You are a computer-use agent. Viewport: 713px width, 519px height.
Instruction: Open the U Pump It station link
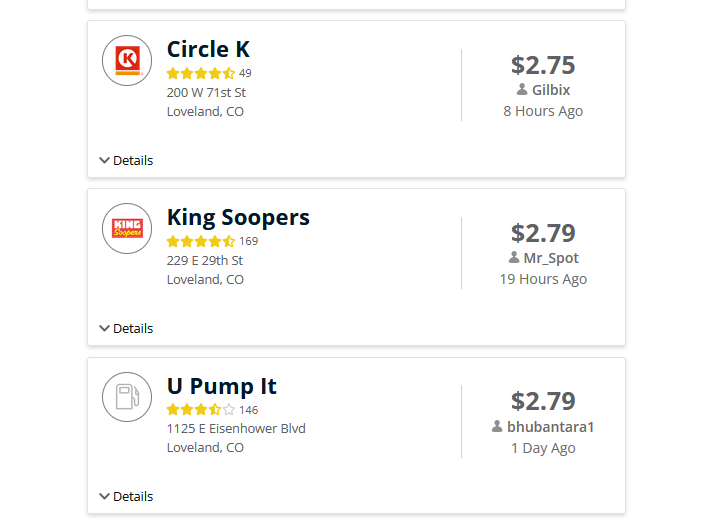221,386
